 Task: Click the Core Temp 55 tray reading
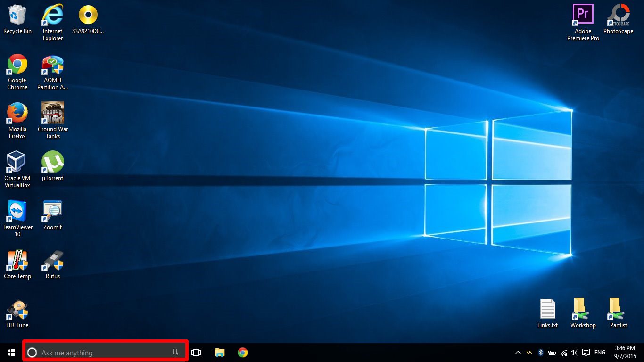[x=529, y=353]
